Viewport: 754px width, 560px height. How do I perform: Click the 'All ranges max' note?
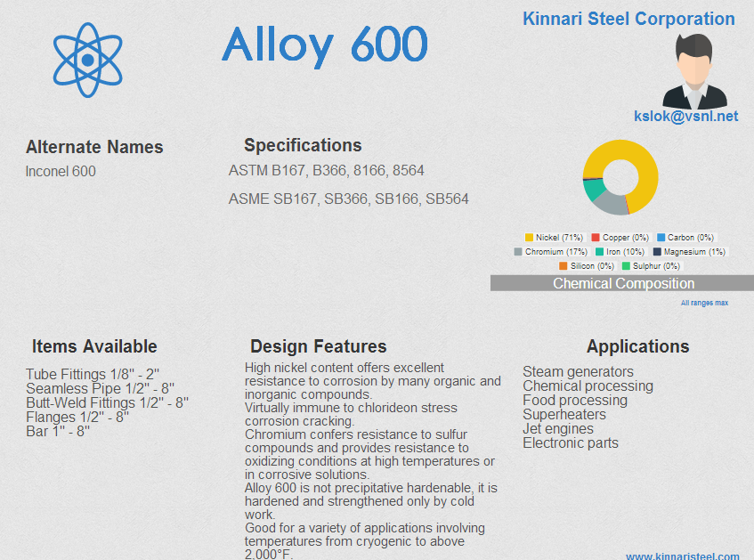pyautogui.click(x=704, y=303)
